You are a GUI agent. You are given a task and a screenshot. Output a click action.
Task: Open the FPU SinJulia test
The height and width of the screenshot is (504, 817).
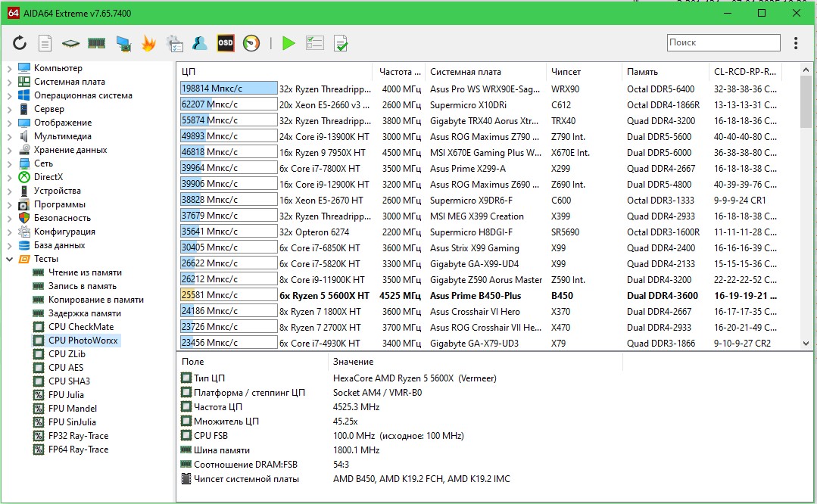click(x=72, y=422)
